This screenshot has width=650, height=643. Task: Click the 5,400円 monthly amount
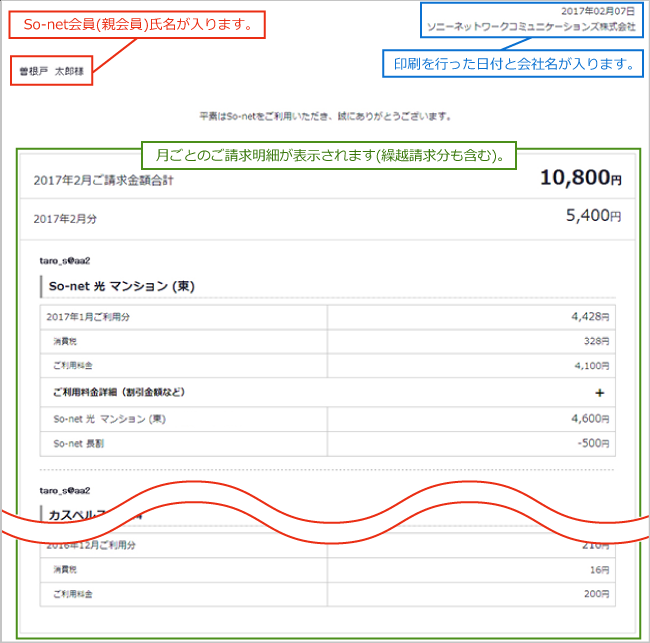pos(593,215)
